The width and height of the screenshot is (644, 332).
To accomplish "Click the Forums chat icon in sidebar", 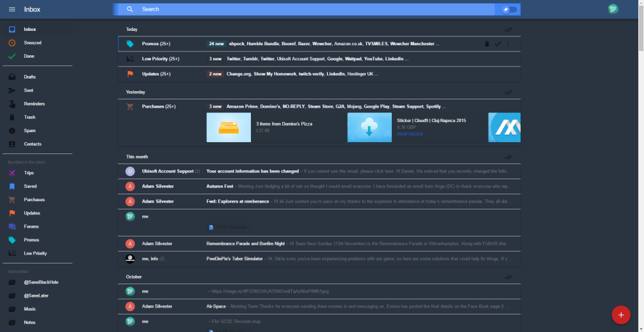I will coord(12,226).
